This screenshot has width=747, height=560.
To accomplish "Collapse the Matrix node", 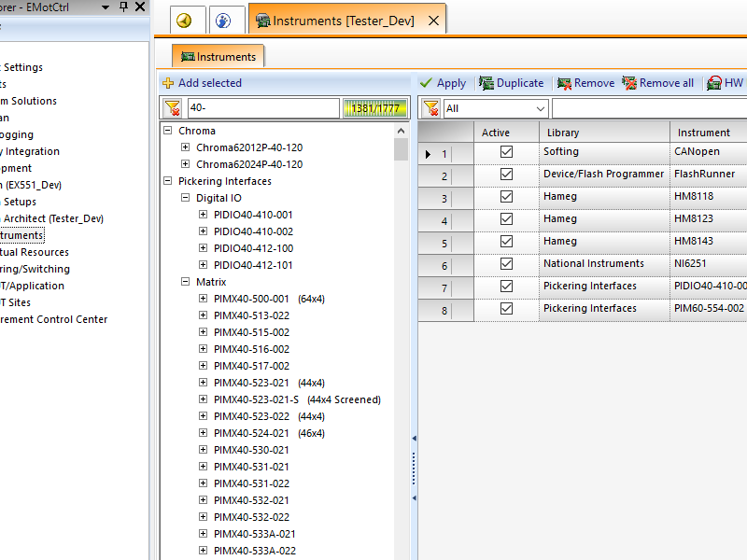I will (185, 282).
